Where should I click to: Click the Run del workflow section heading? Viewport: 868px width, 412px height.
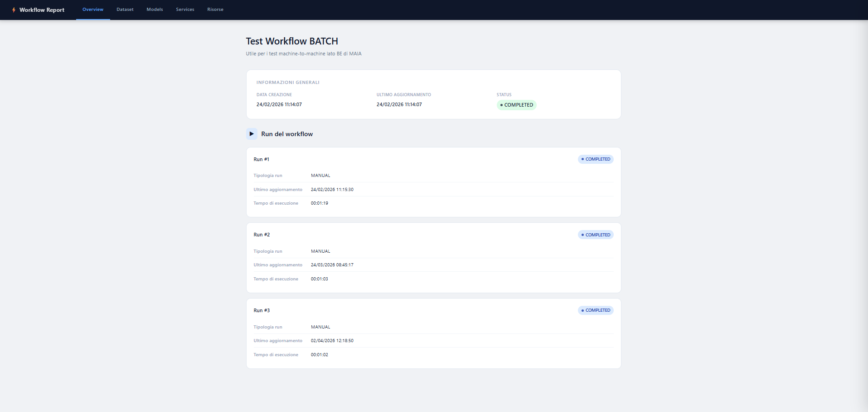287,134
